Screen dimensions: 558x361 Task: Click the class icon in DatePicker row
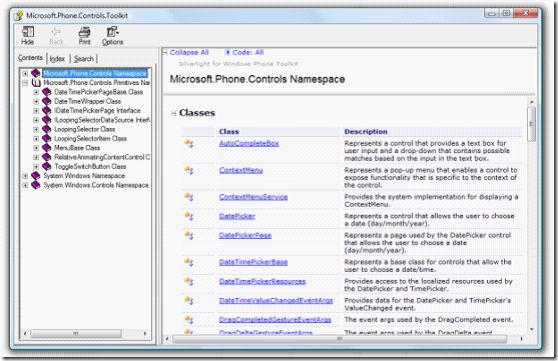pyautogui.click(x=189, y=216)
